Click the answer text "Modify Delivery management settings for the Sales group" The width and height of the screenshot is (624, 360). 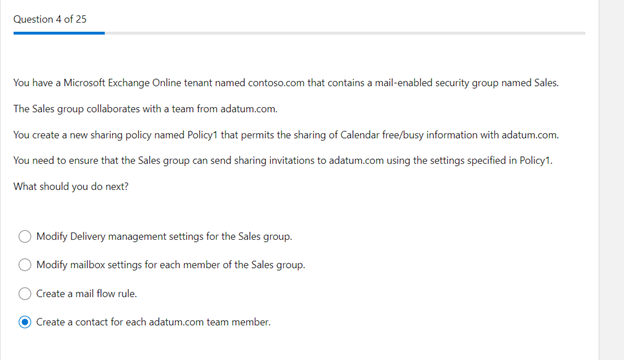pos(164,236)
